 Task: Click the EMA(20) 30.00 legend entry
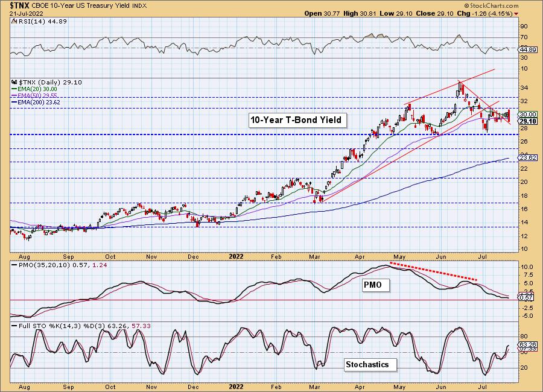[37, 89]
